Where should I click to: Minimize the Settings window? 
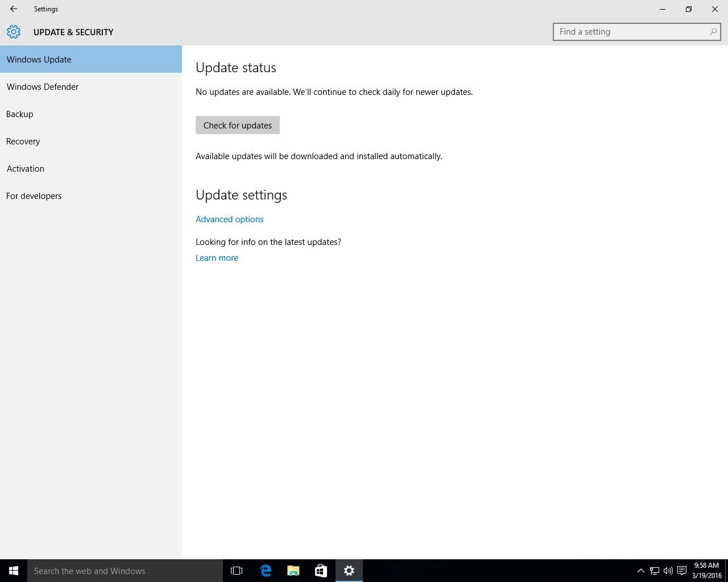tap(663, 9)
